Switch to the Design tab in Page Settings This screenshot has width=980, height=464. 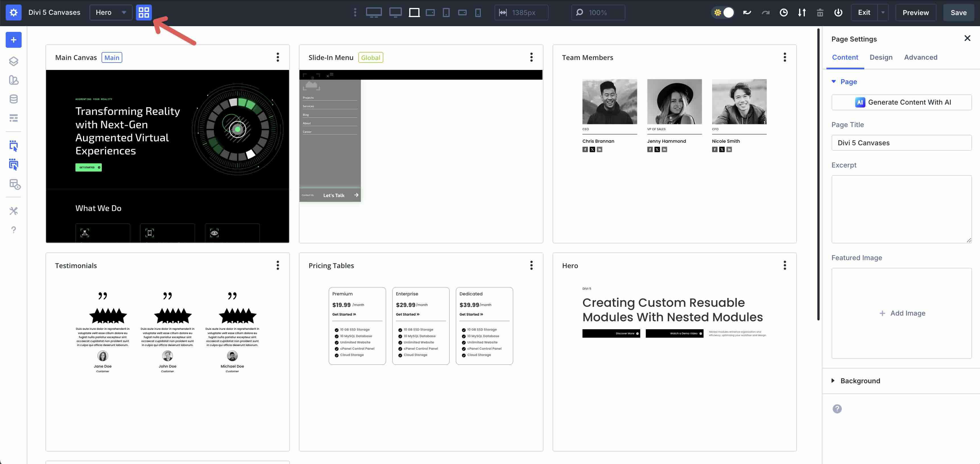pyautogui.click(x=881, y=57)
